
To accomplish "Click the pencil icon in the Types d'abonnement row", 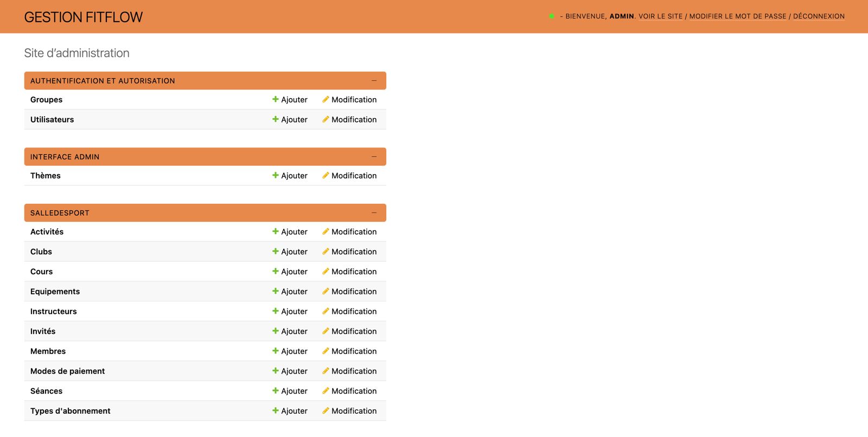I will [325, 410].
